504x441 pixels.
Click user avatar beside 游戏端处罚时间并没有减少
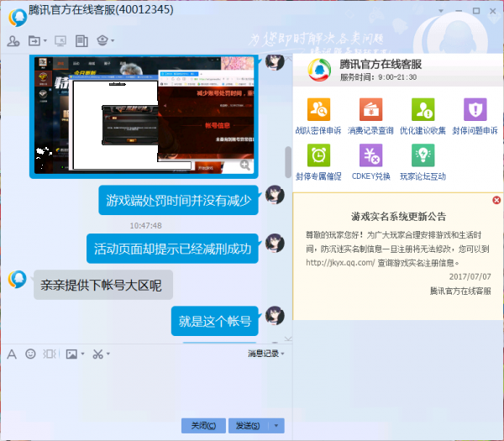(275, 195)
